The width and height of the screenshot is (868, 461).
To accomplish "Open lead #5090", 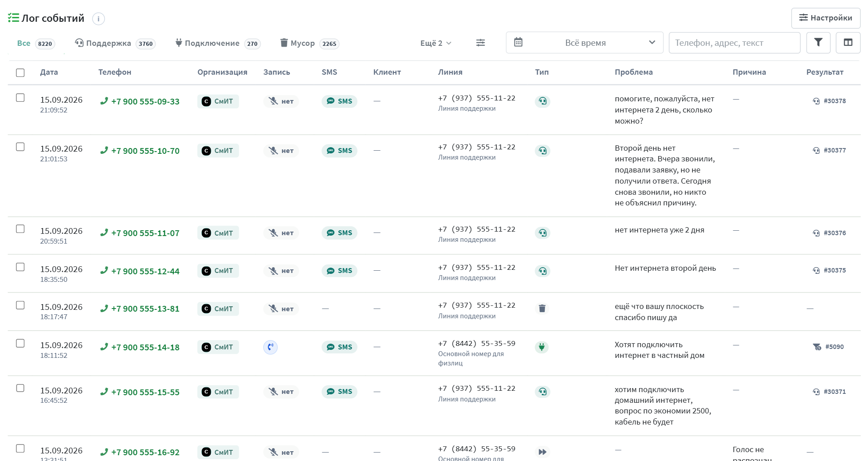I will point(828,347).
